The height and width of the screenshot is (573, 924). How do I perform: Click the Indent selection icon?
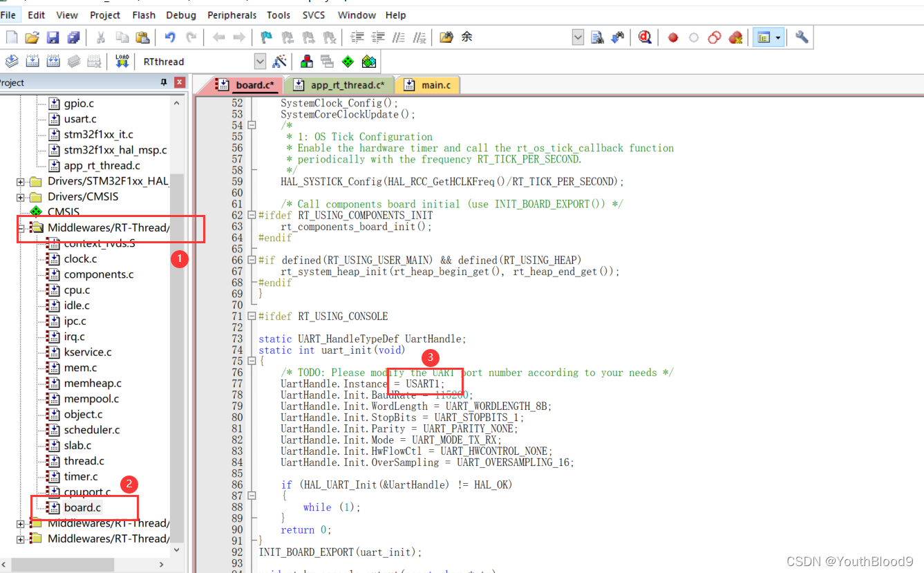(357, 37)
